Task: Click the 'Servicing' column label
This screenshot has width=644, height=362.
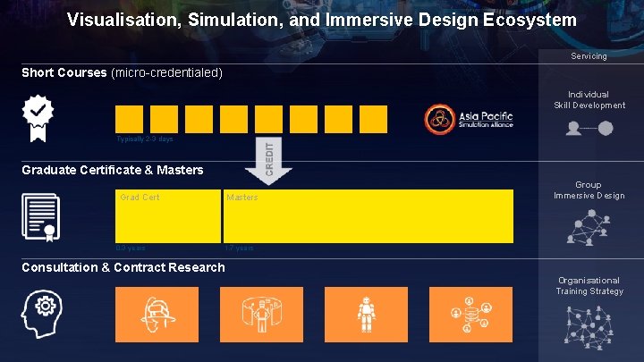Action: click(x=589, y=56)
